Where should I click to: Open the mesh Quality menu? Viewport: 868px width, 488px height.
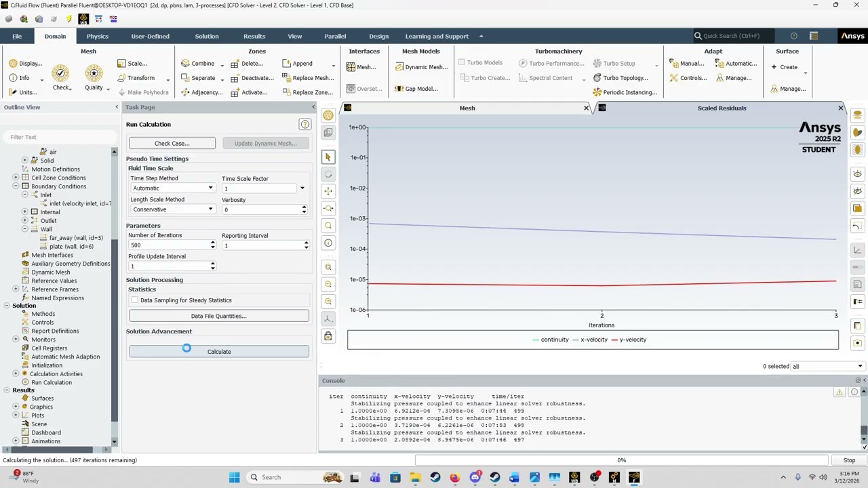[94, 79]
